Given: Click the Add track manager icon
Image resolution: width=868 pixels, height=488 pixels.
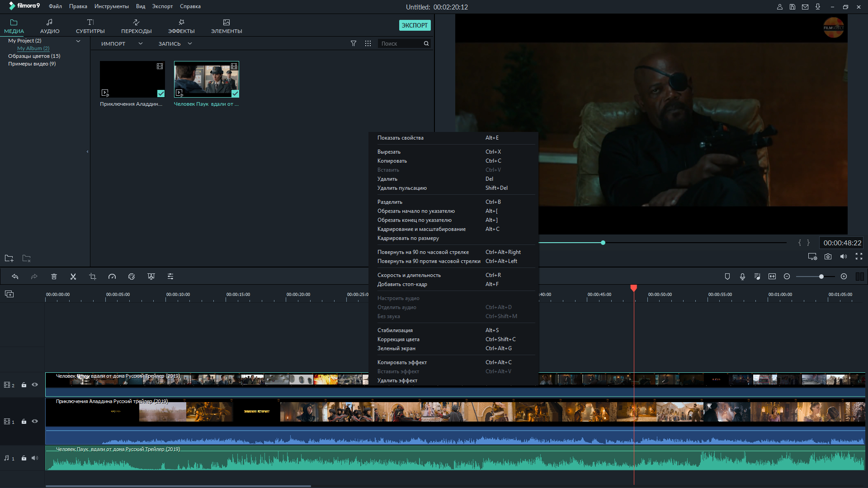Looking at the screenshot, I should pyautogui.click(x=9, y=294).
